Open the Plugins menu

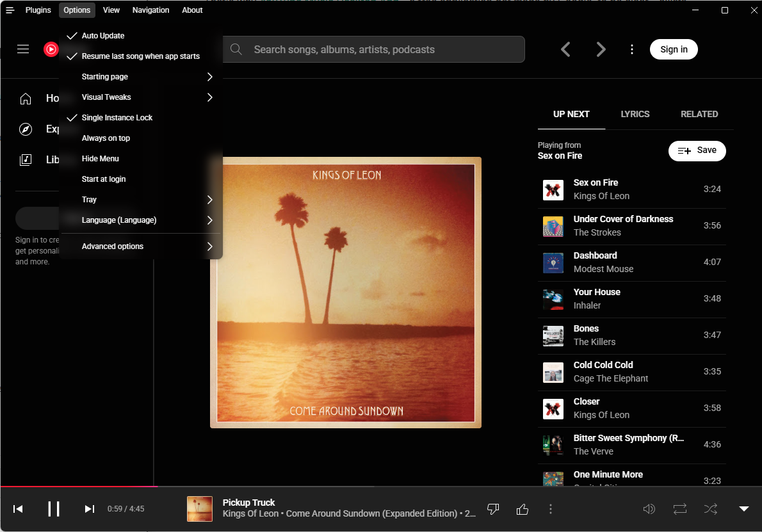38,10
